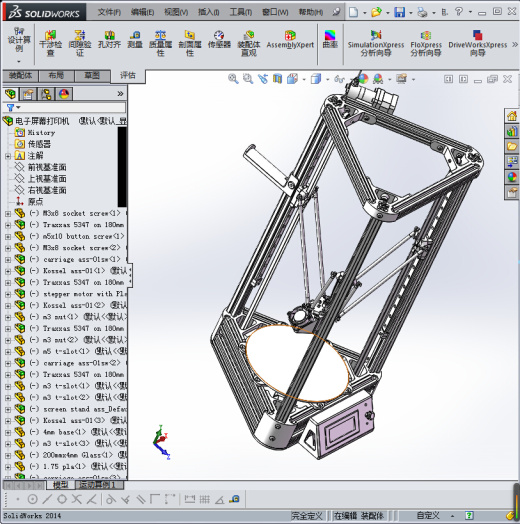Viewport: 520px width, 524px height.
Task: Open the 窗口(W) menu
Action: 275,12
